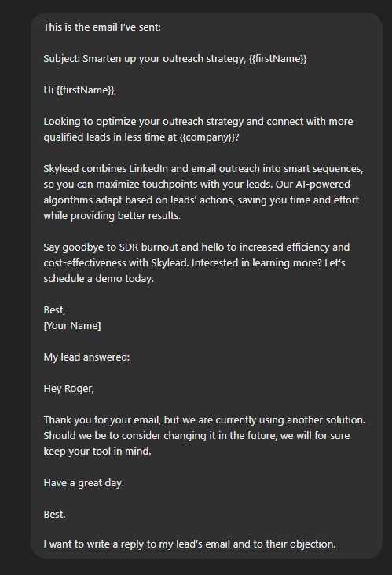The width and height of the screenshot is (392, 575).
Task: Click the "Hey Roger," greeting
Action: click(x=68, y=389)
